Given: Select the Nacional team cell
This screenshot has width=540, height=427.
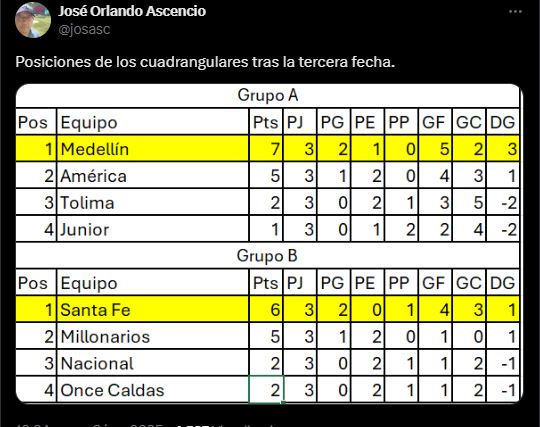Looking at the screenshot, I should pyautogui.click(x=153, y=363).
